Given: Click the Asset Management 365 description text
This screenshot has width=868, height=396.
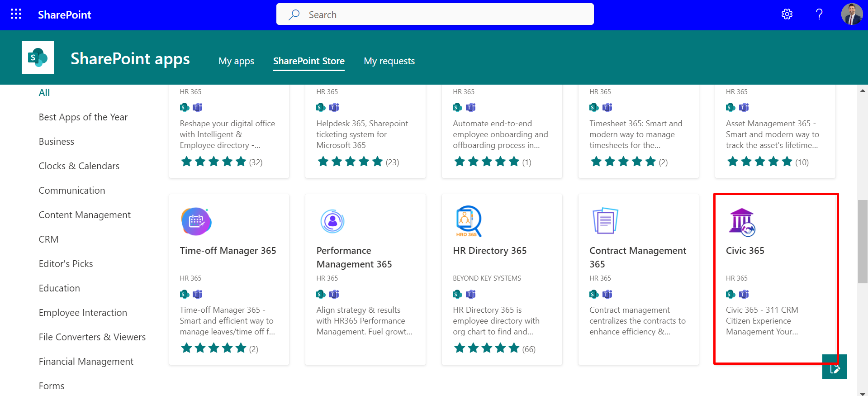Looking at the screenshot, I should (773, 134).
